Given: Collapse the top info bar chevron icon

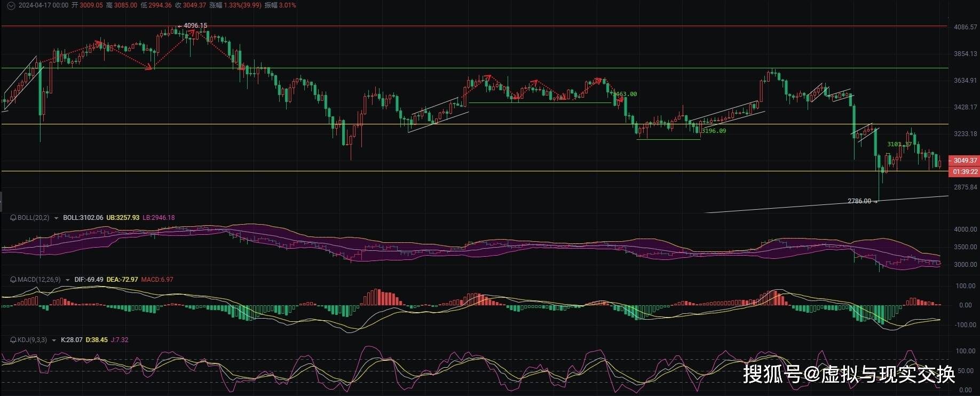Looking at the screenshot, I should [x=11, y=5].
